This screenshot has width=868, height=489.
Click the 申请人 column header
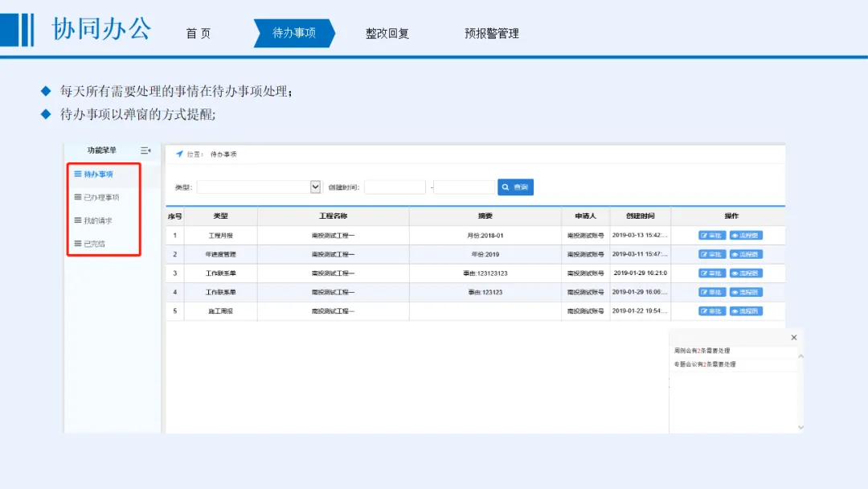[585, 216]
